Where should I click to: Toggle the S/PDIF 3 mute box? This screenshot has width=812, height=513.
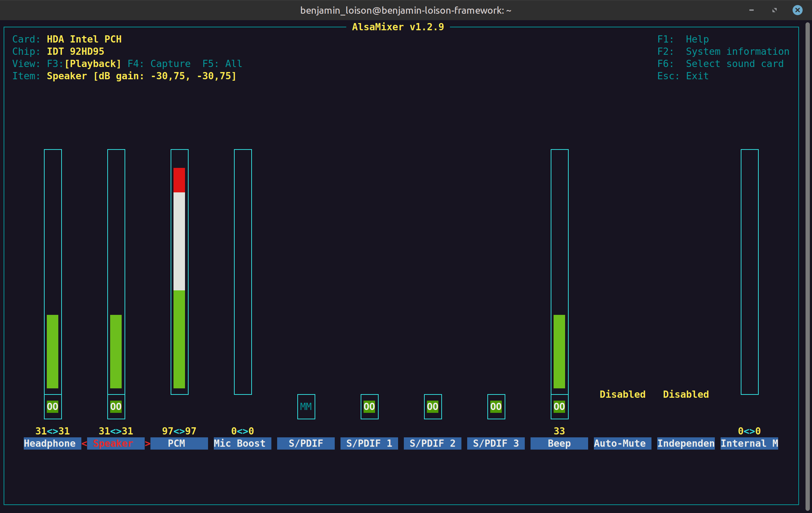click(x=496, y=407)
